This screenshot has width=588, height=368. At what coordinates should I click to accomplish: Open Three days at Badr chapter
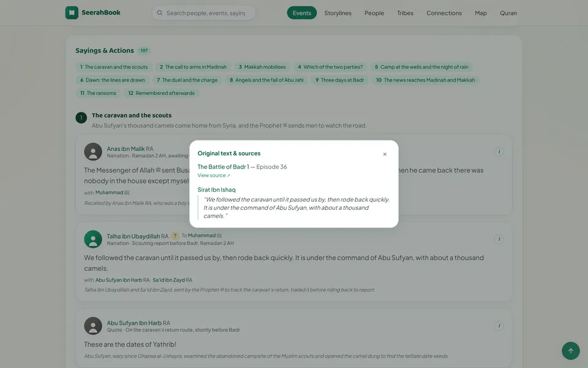pos(340,80)
